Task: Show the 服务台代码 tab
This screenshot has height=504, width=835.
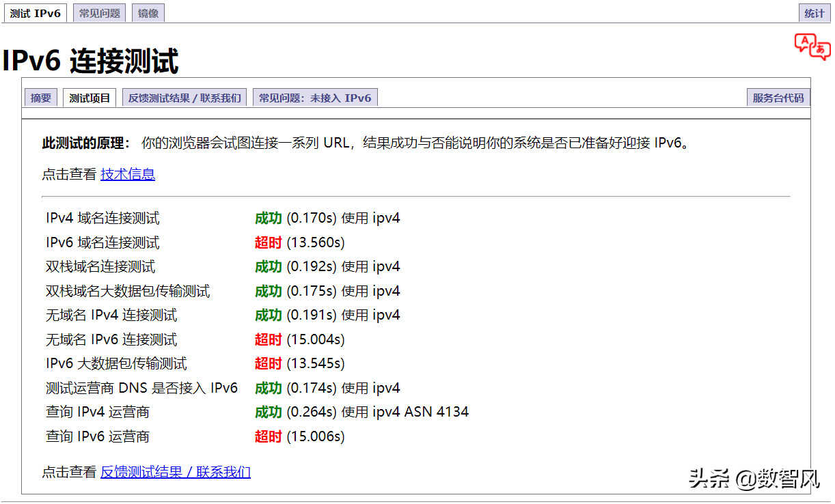Action: click(778, 98)
